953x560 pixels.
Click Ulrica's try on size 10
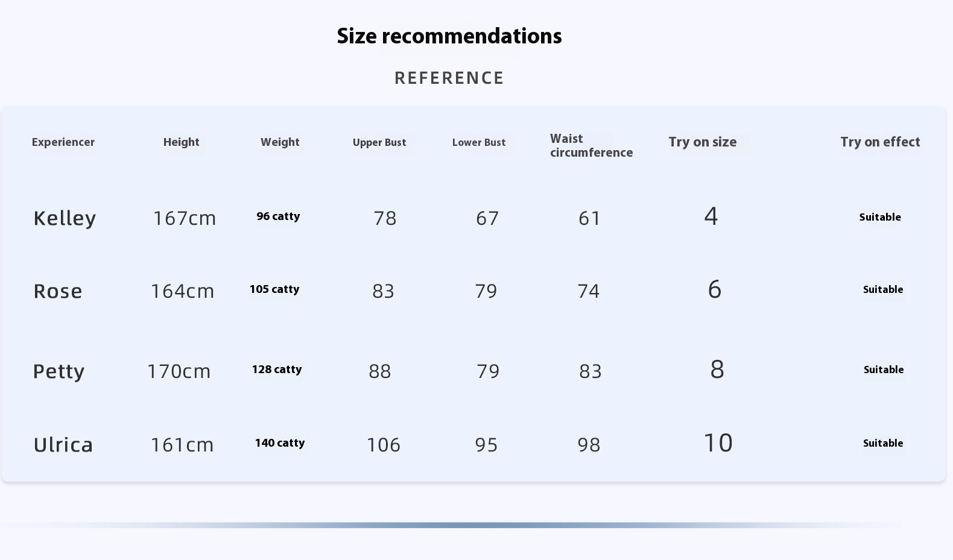(718, 443)
